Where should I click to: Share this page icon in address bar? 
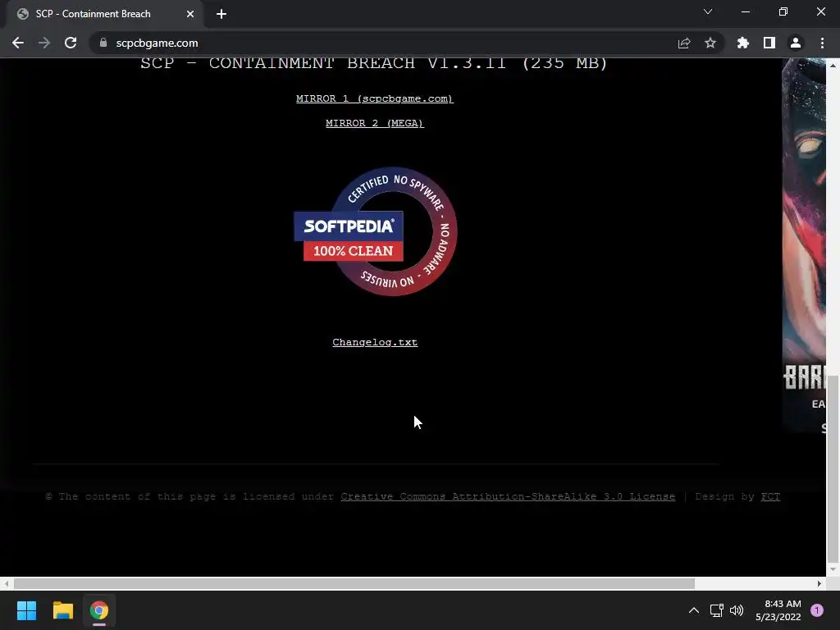point(684,43)
